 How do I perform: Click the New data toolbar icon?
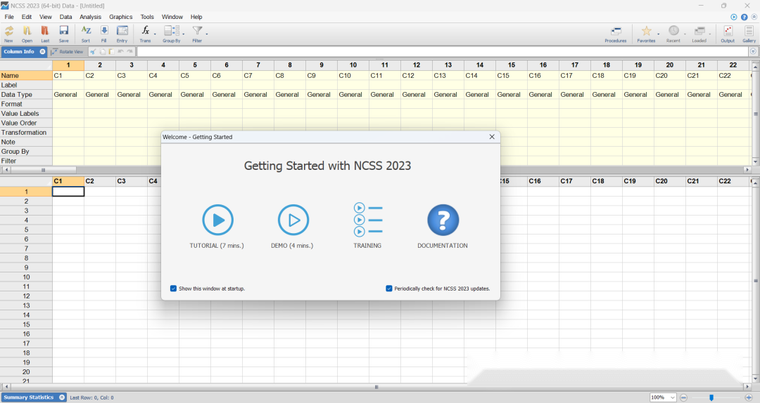pyautogui.click(x=9, y=32)
